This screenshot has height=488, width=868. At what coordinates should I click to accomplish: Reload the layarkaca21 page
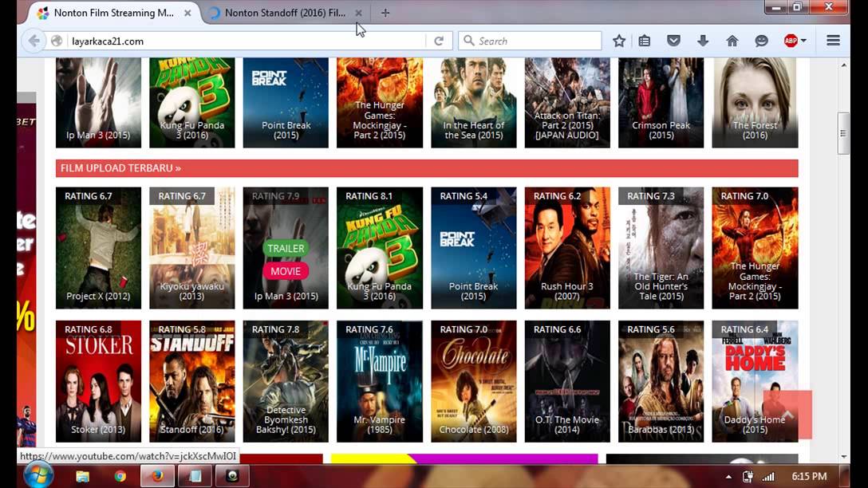coord(439,41)
